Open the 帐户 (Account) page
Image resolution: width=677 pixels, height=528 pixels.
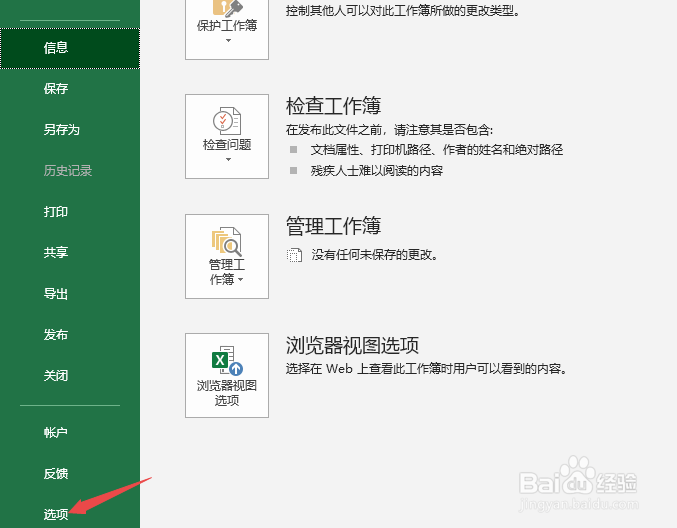[x=56, y=432]
